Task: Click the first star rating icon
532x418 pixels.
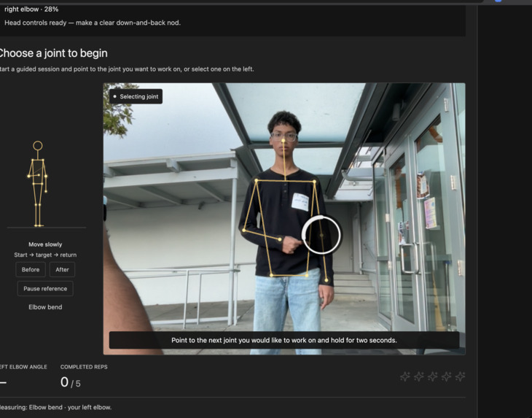Action: pos(404,376)
